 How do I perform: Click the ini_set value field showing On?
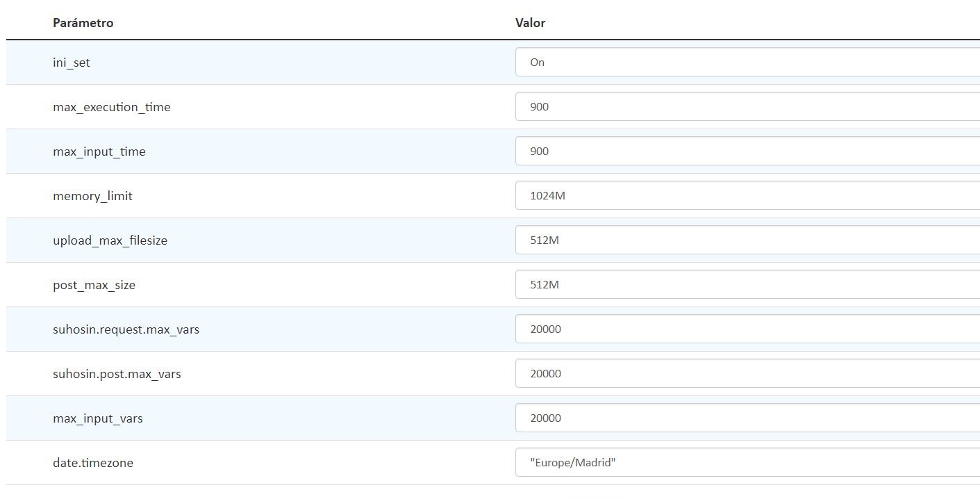(747, 62)
